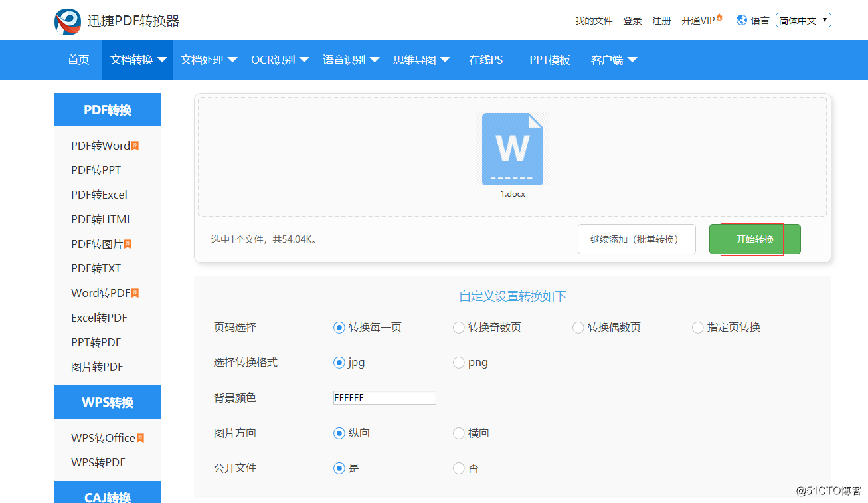868x503 pixels.
Task: Open PDF转HTML in sidebar
Action: (102, 219)
